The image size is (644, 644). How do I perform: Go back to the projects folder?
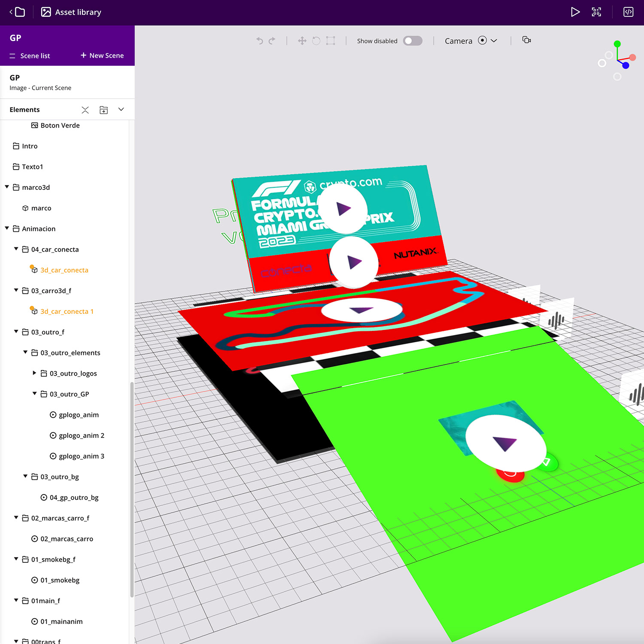[x=17, y=12]
